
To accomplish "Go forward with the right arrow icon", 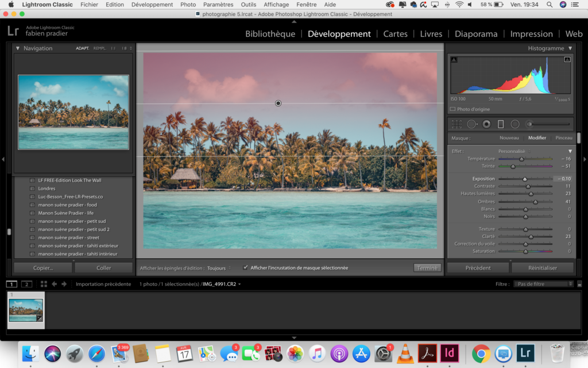I will [x=64, y=284].
